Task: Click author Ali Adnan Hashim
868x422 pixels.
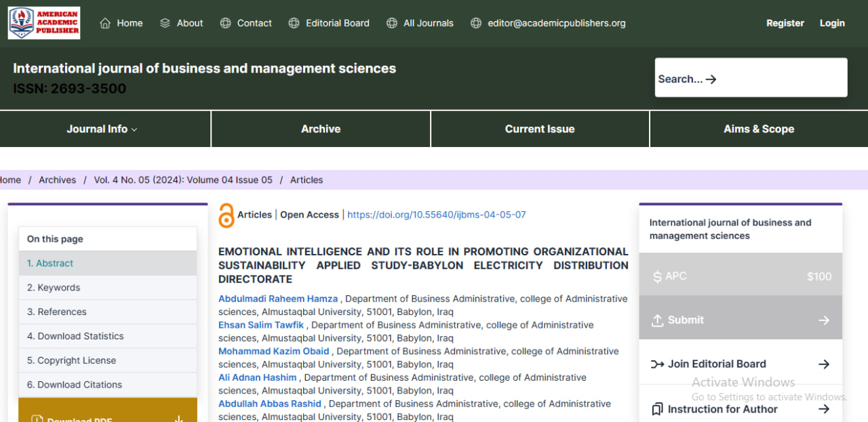Action: click(258, 377)
